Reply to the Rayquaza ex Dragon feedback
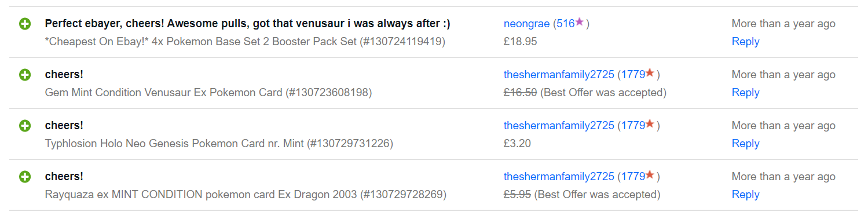The width and height of the screenshot is (868, 219). (x=745, y=195)
